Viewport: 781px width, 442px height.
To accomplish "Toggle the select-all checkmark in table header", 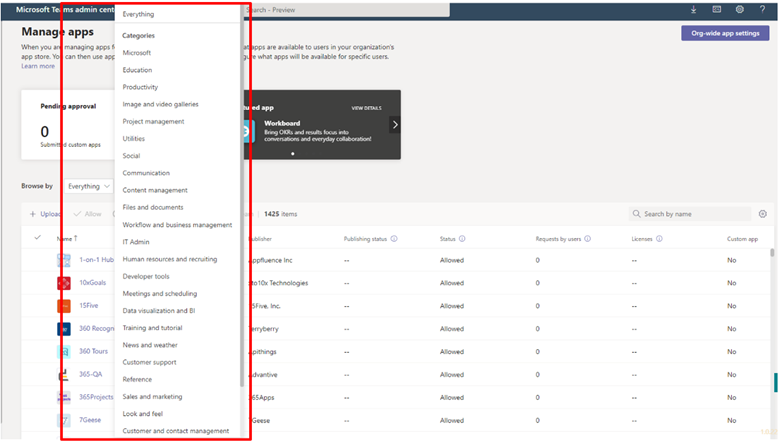I will coord(38,238).
